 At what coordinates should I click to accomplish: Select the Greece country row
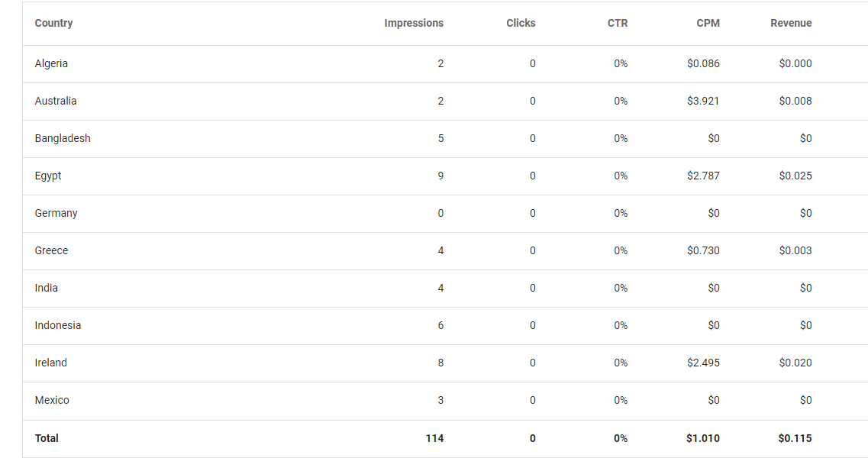tap(445, 251)
